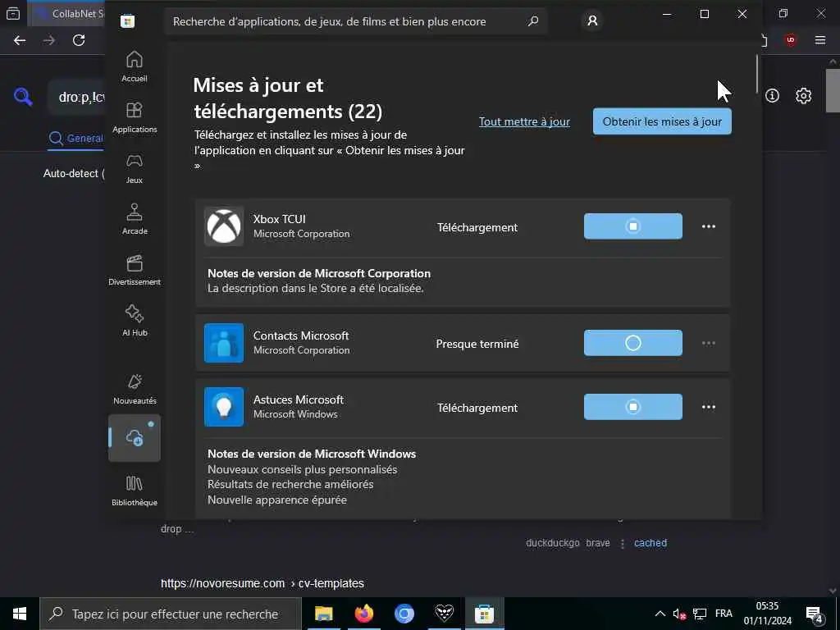Open Microsoft Store taskbar icon
This screenshot has width=840, height=630.
(x=484, y=614)
